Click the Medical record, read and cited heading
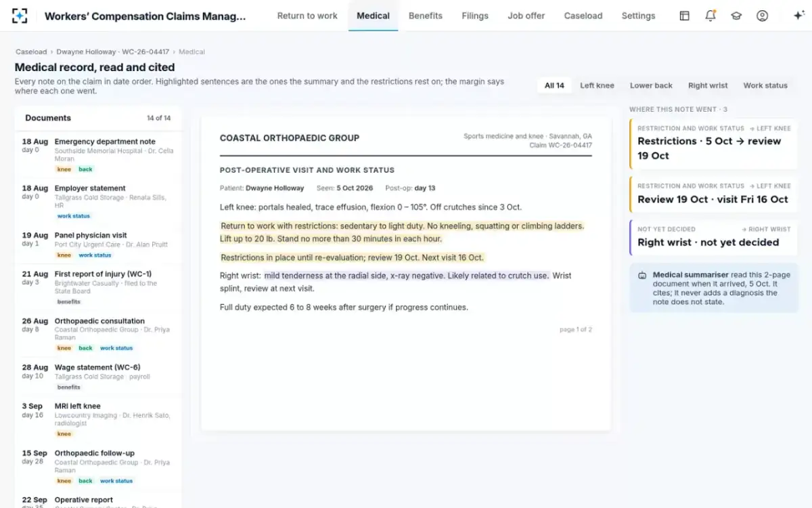This screenshot has height=508, width=812. tap(95, 67)
